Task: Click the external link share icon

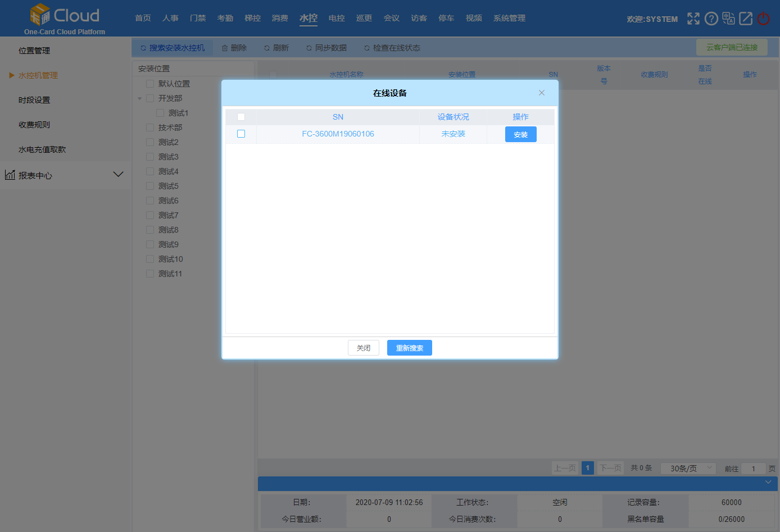Action: tap(746, 19)
